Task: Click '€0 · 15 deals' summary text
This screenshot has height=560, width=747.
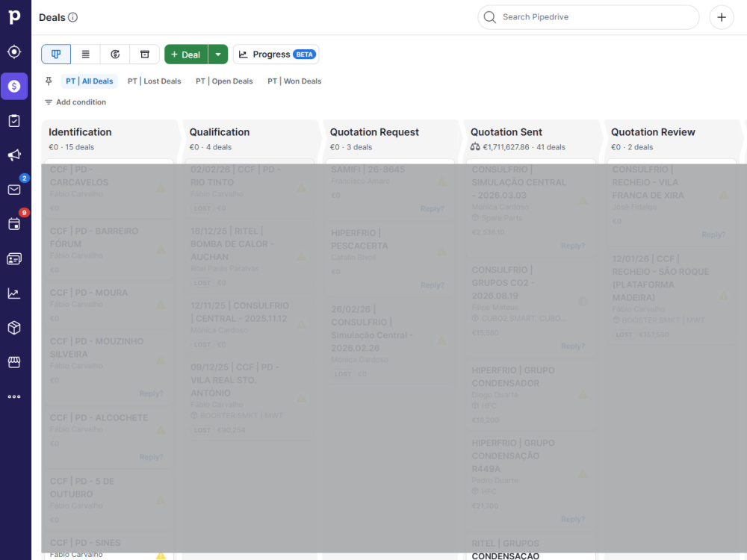Action: click(72, 147)
